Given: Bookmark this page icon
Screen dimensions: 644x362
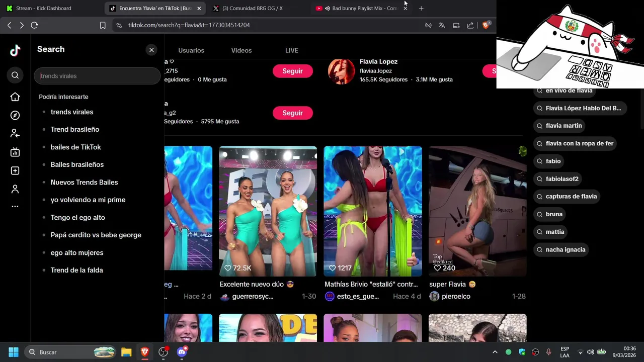Looking at the screenshot, I should pyautogui.click(x=103, y=25).
